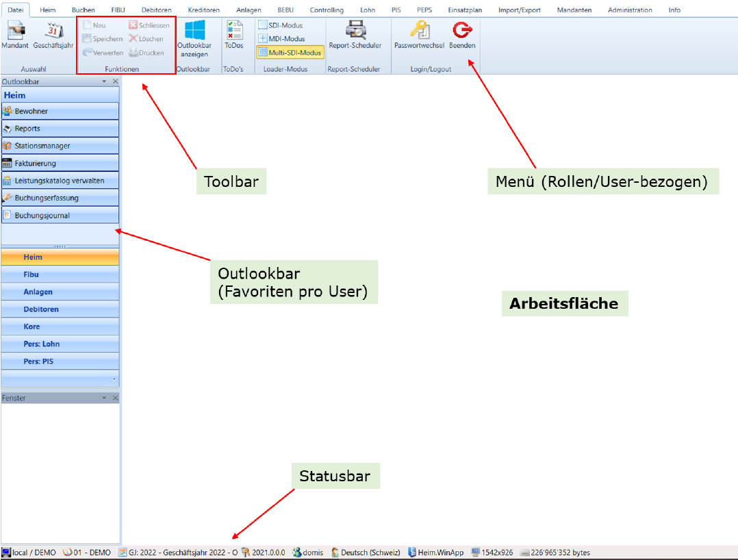Expand Outlookbar overflow chevron below Pers: PIS
The height and width of the screenshot is (560, 738).
[114, 379]
